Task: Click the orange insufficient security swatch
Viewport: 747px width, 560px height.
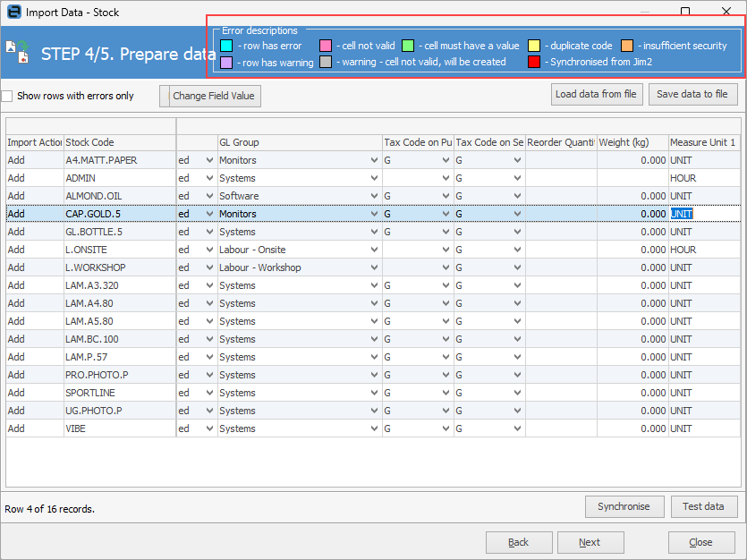Action: point(627,46)
